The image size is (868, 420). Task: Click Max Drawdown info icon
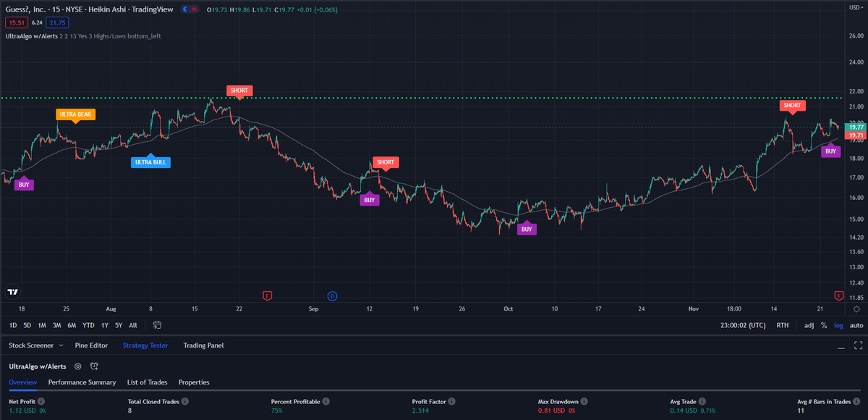tap(584, 401)
